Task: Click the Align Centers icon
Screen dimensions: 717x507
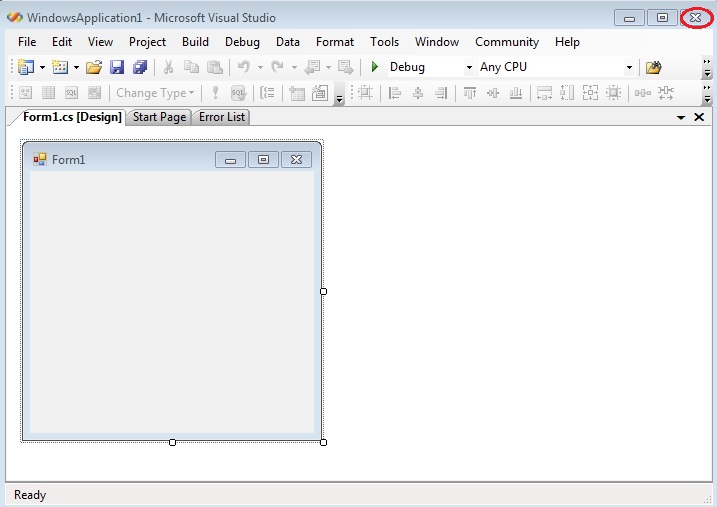Action: pyautogui.click(x=417, y=93)
